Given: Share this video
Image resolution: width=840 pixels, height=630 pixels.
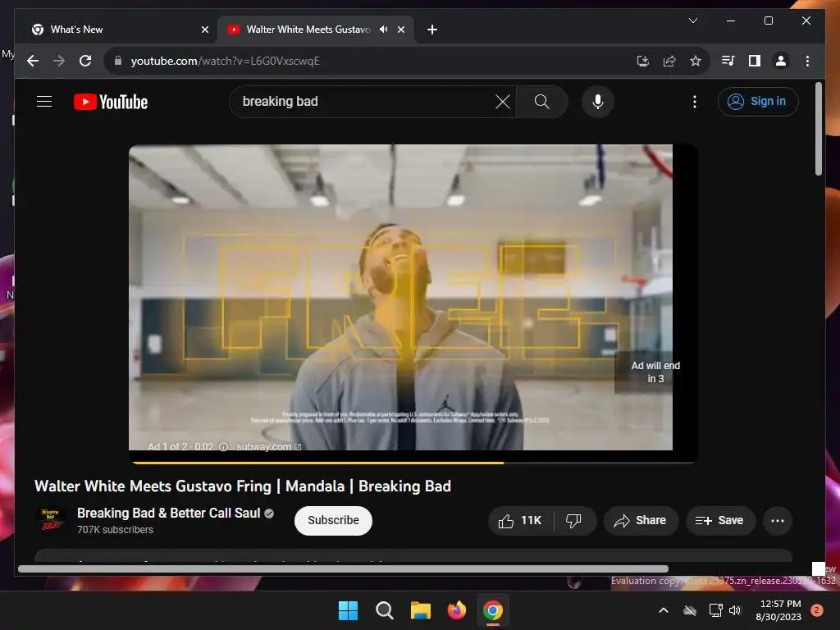Looking at the screenshot, I should (x=641, y=521).
